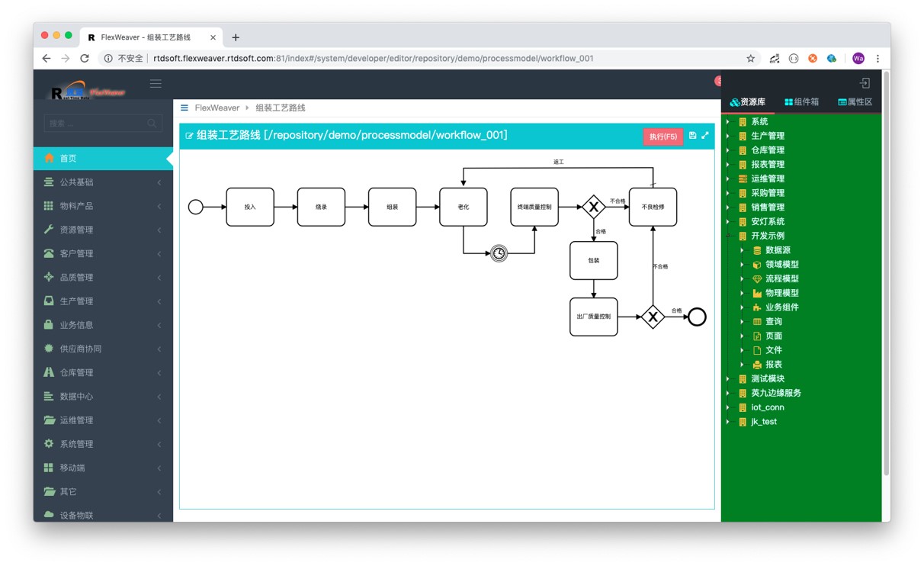Click the gateway diamond after 出厂质量控制
Viewport: 924px width, 566px height.
(x=653, y=317)
